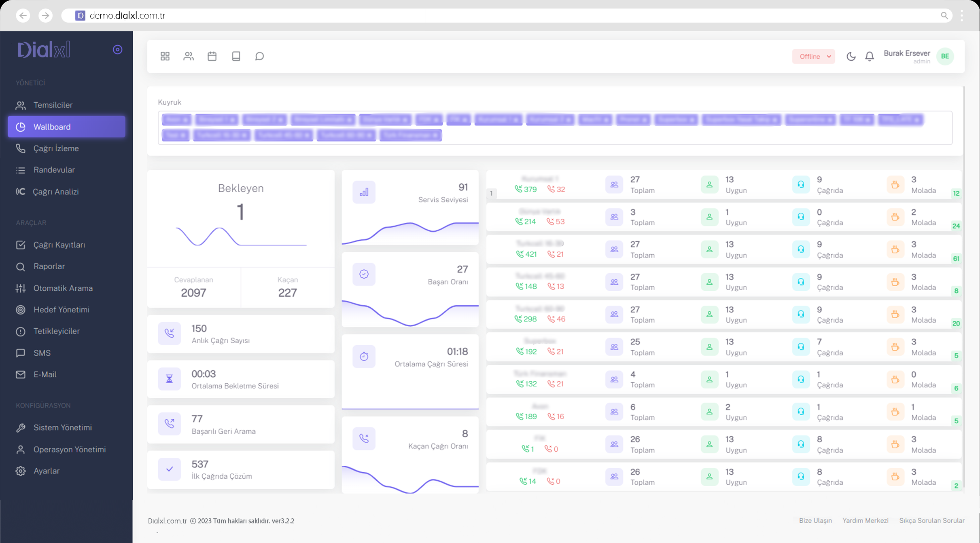This screenshot has height=543, width=980.
Task: Click the Çağrıda headset icon in 421 row
Action: [x=800, y=249]
